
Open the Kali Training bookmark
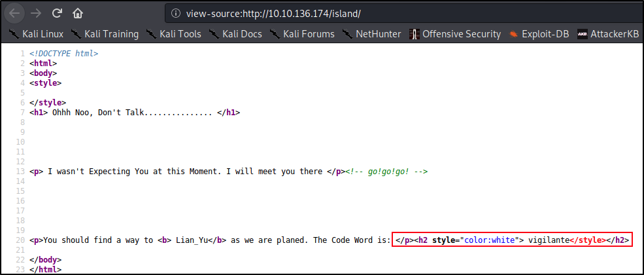105,34
